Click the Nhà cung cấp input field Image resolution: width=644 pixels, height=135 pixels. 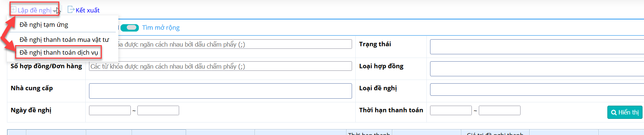pyautogui.click(x=220, y=91)
